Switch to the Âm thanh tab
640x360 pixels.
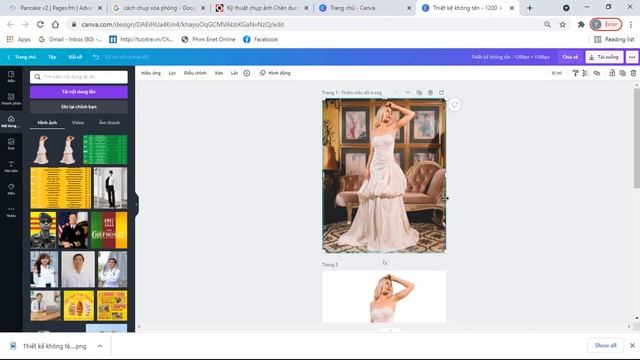(x=109, y=122)
